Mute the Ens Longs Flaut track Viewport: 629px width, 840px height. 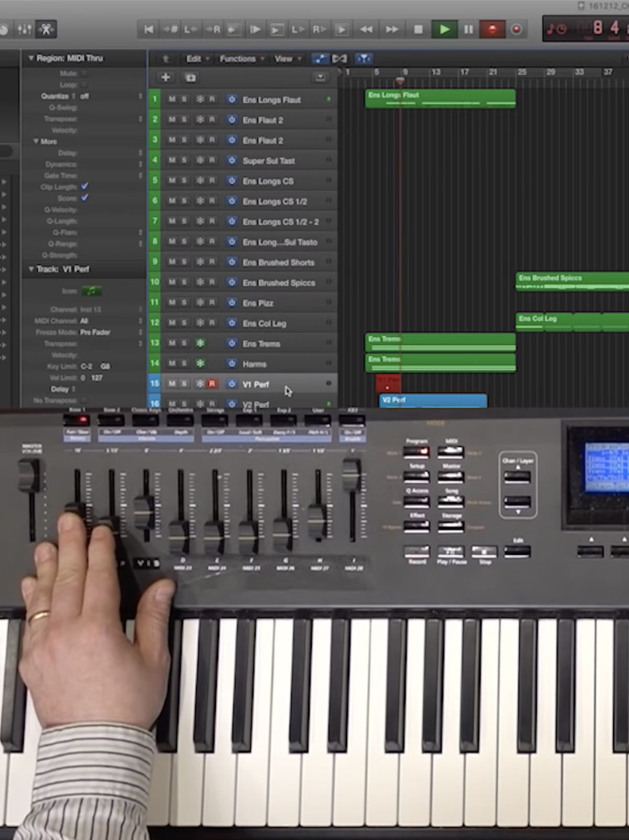click(171, 99)
